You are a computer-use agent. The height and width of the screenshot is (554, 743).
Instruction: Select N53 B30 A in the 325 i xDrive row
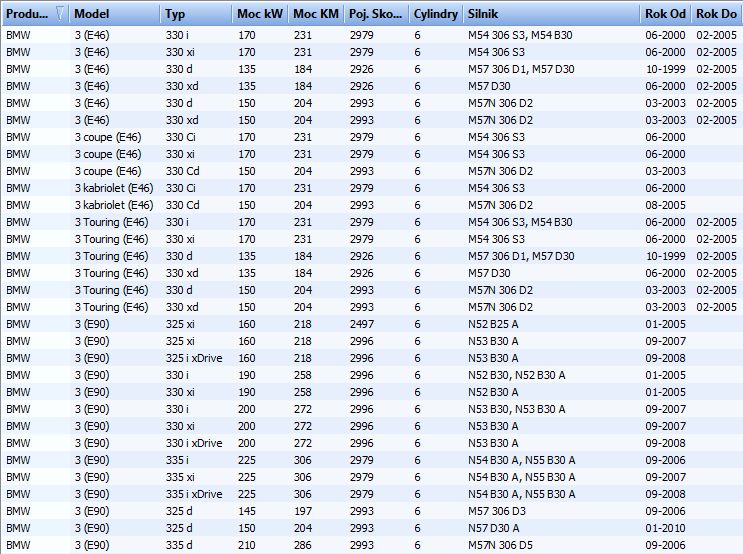tap(493, 358)
